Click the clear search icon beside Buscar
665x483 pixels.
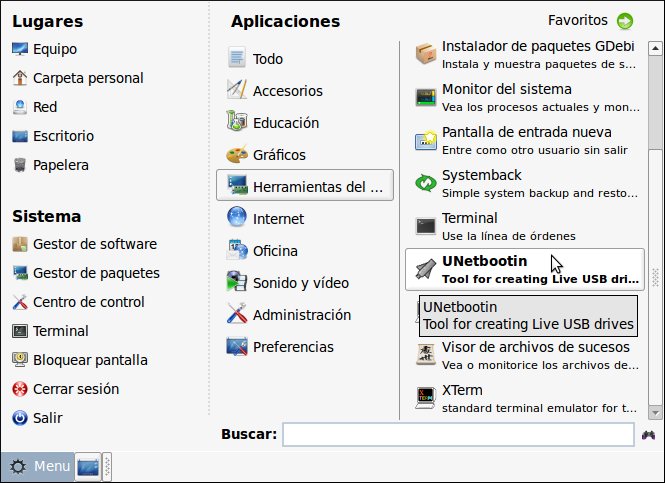pos(648,434)
